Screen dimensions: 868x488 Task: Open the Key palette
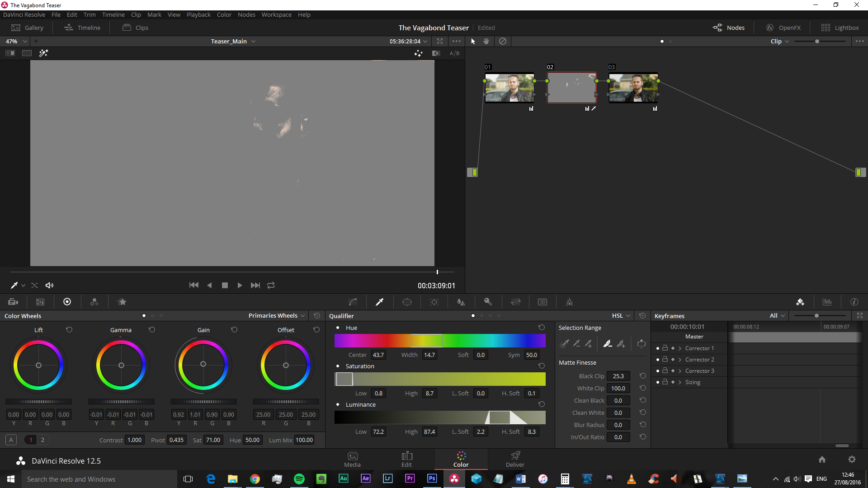tap(488, 302)
